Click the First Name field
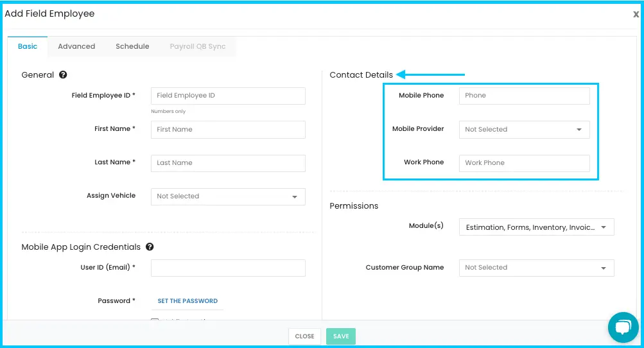 pyautogui.click(x=228, y=130)
